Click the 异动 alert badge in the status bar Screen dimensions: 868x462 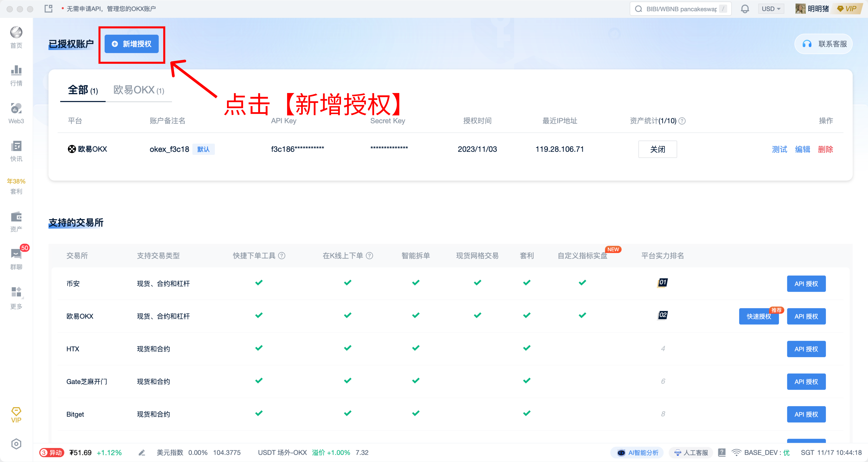tap(52, 453)
